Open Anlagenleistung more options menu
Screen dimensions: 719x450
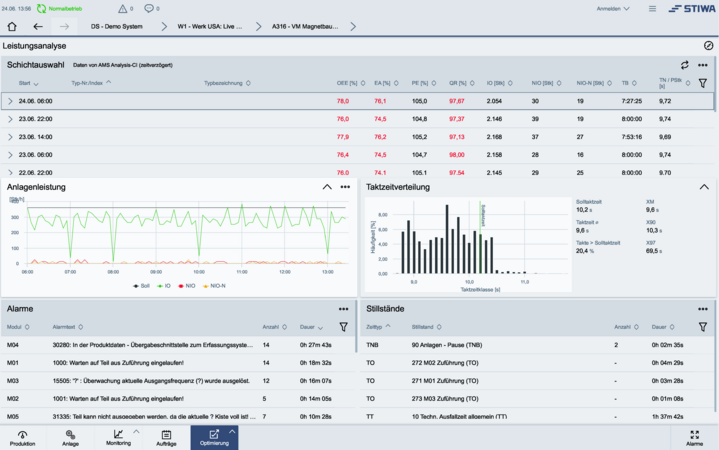pos(345,187)
